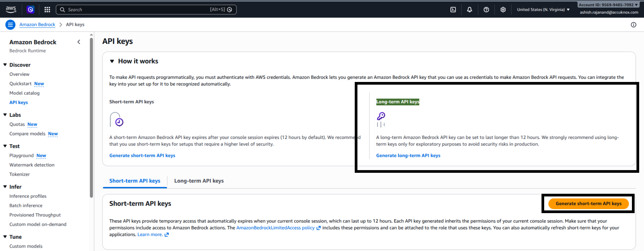Collapse the Infer sidebar group

[5, 187]
